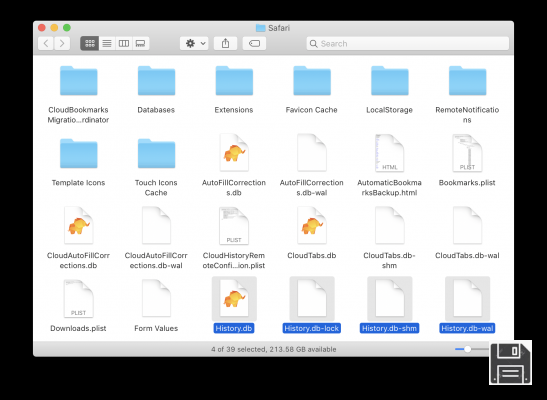Click the status bar selection count text
Image resolution: width=547 pixels, height=400 pixels.
(274, 349)
